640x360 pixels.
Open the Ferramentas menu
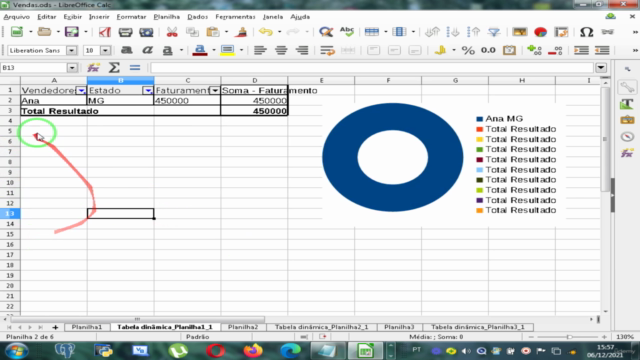click(x=236, y=17)
